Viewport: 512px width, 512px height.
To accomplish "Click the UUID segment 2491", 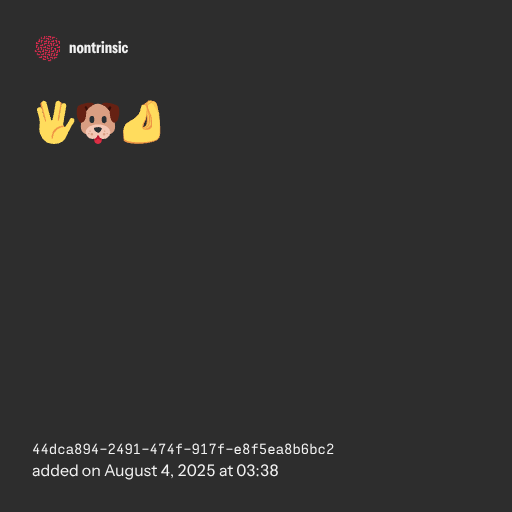I will click(124, 449).
